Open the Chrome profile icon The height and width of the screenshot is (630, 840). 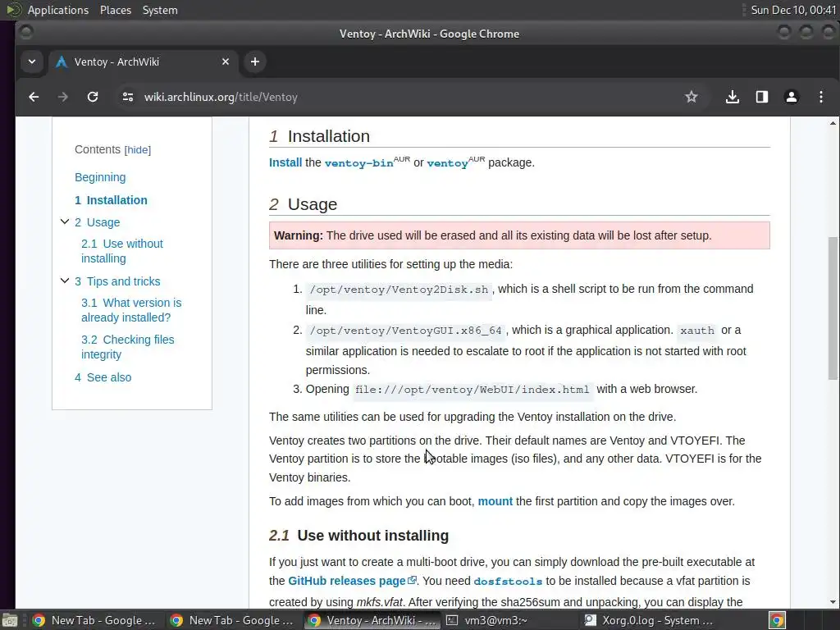point(792,97)
